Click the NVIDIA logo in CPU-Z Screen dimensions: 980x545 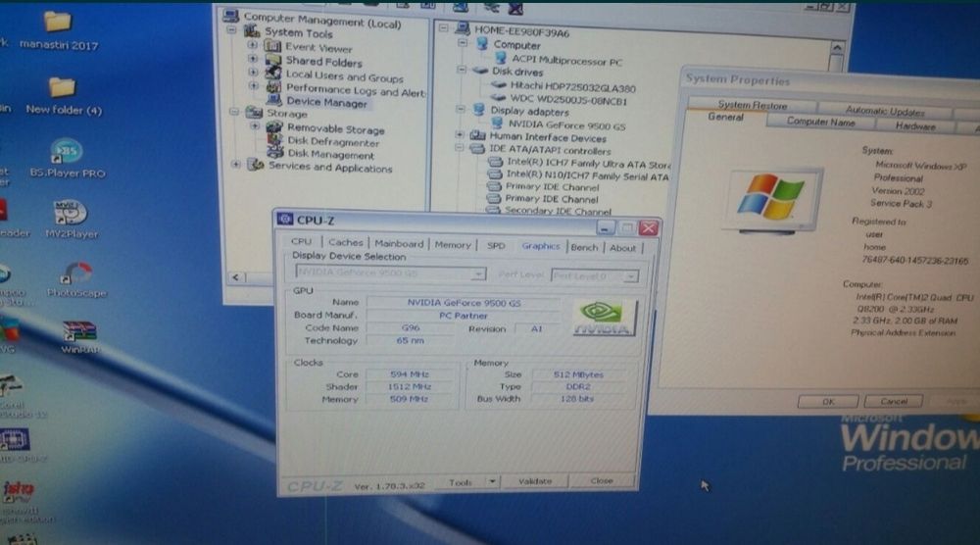click(x=603, y=319)
